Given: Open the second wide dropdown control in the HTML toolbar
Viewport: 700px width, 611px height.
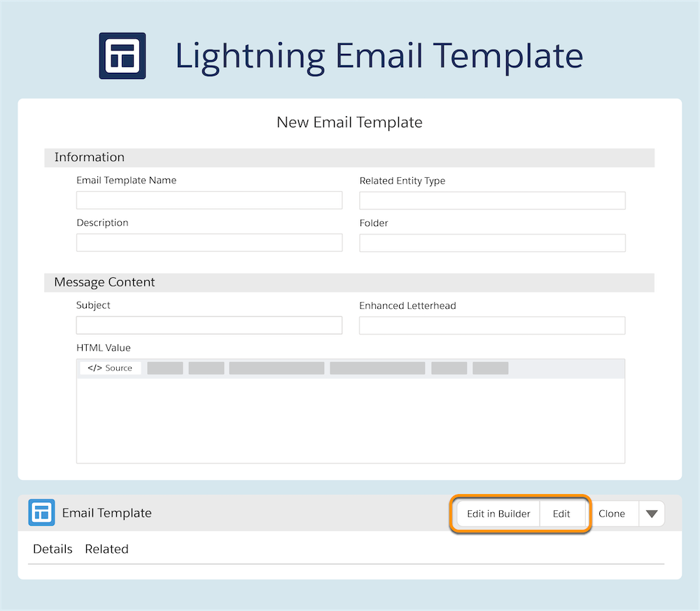Looking at the screenshot, I should (377, 367).
